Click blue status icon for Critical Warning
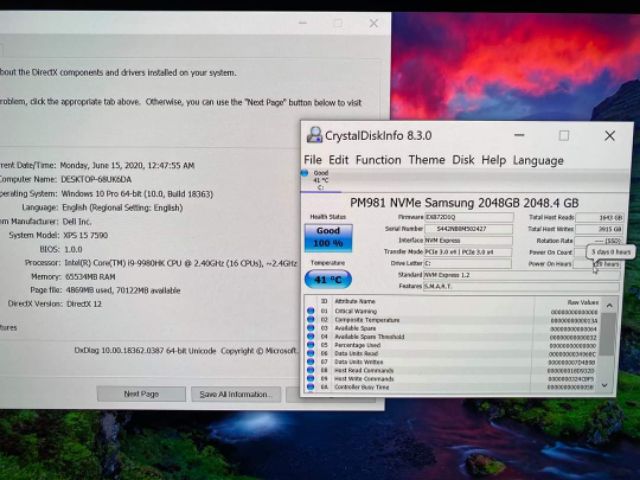The image size is (640, 480). tap(311, 311)
